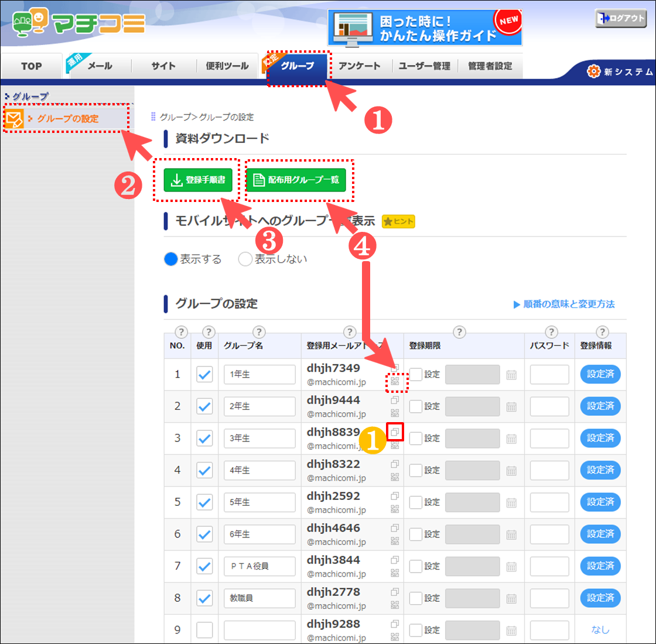Click the ヒント star badge
The image size is (656, 644).
398,221
